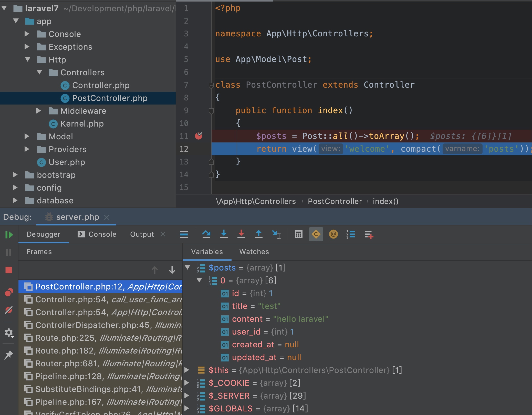Image resolution: width=532 pixels, height=415 pixels.
Task: Open debugger settings gear
Action: coord(9,333)
